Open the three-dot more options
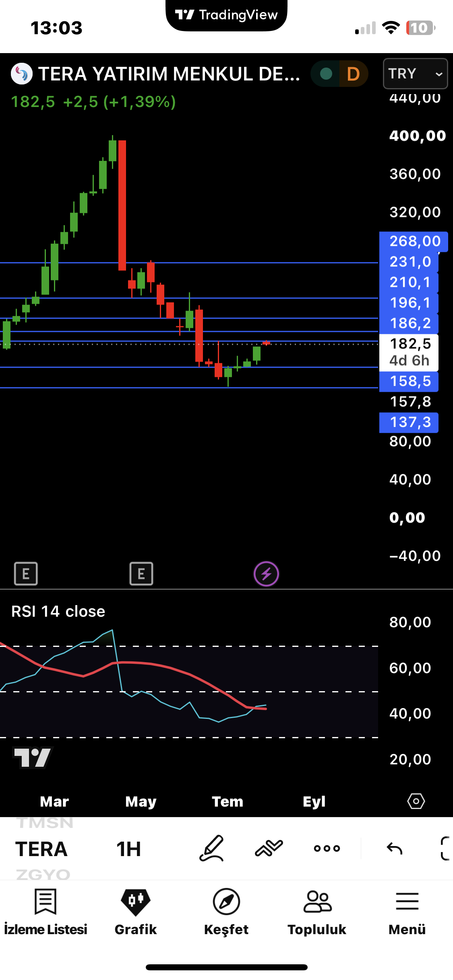 coord(327,848)
